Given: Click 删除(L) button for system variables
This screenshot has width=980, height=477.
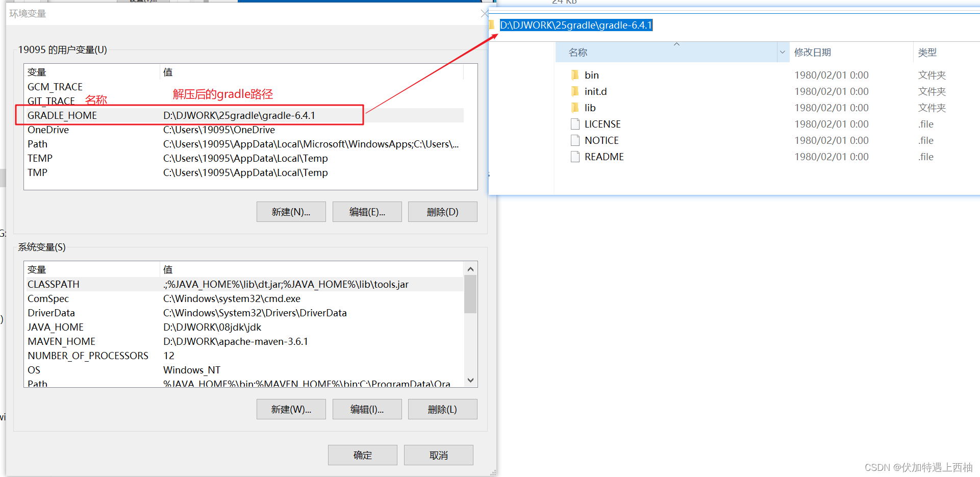Looking at the screenshot, I should click(442, 409).
